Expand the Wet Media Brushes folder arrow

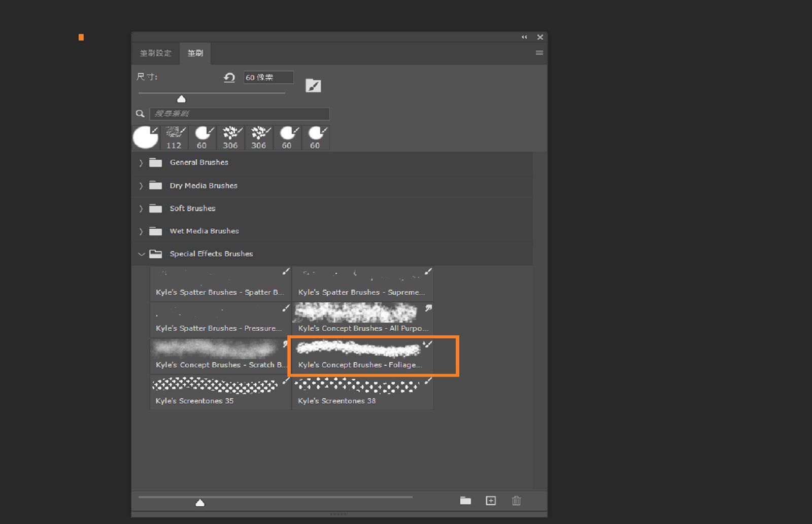[x=141, y=231]
